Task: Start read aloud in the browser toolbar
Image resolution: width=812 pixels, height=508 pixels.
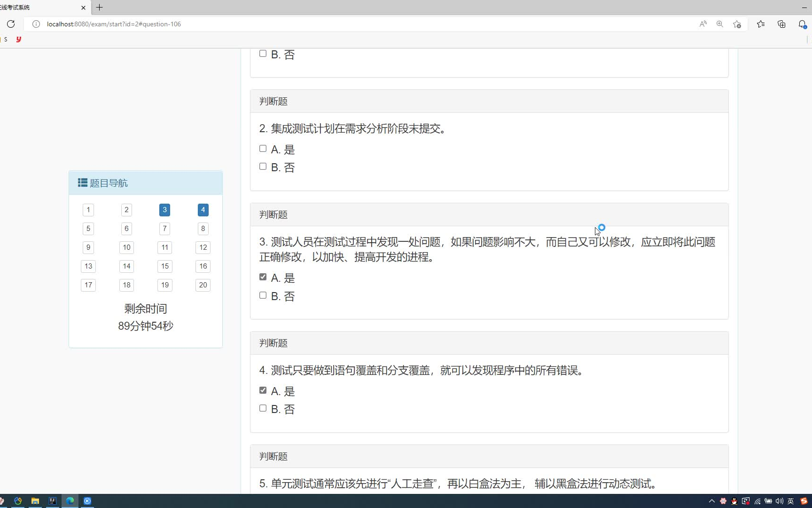Action: tap(703, 24)
